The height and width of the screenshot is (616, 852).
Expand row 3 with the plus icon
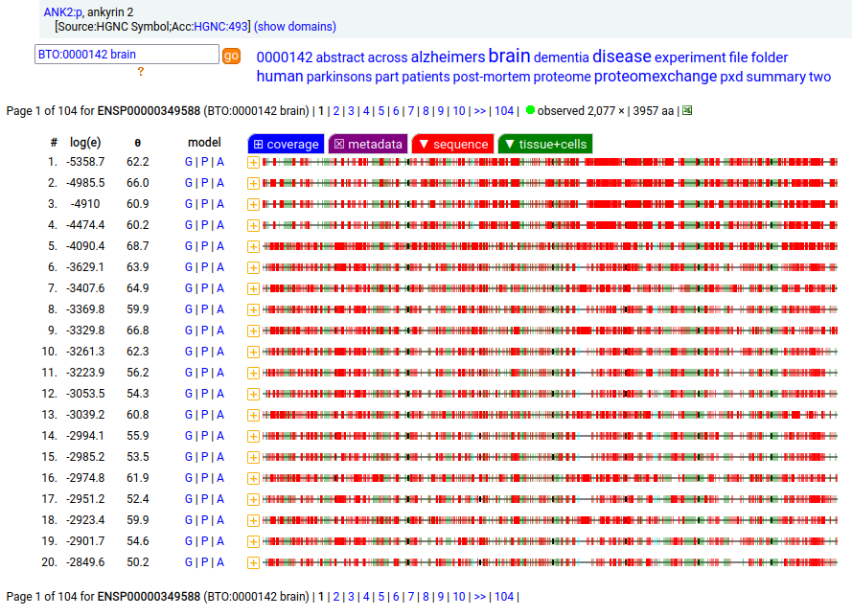click(x=253, y=205)
